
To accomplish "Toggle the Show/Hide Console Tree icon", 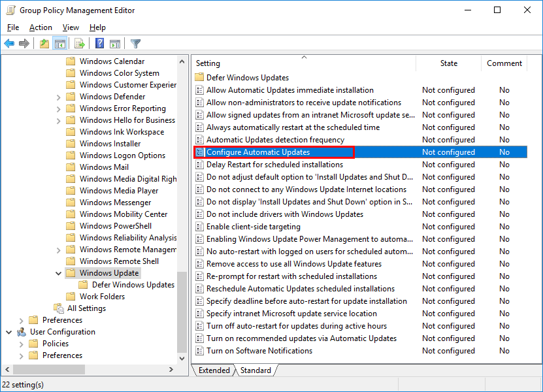I will point(59,44).
